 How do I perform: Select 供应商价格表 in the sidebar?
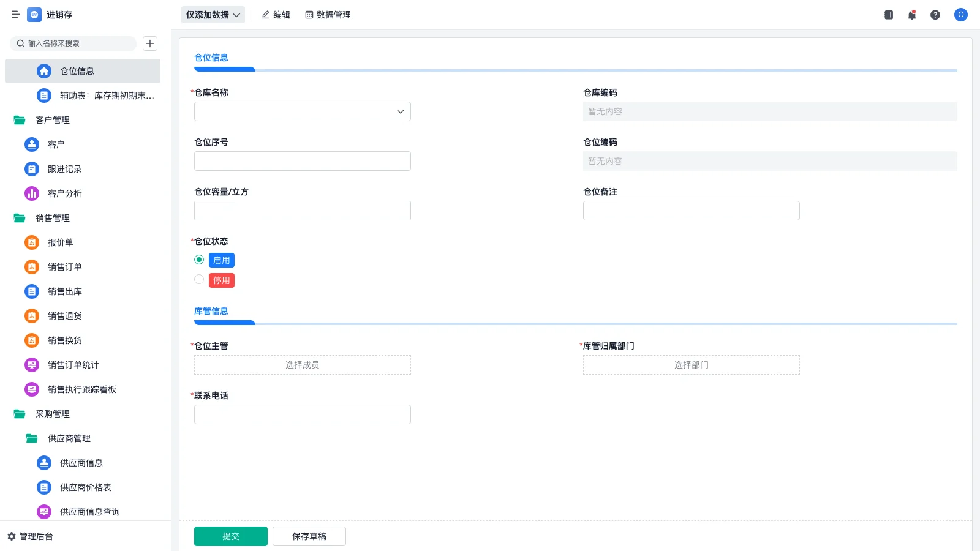pos(85,487)
